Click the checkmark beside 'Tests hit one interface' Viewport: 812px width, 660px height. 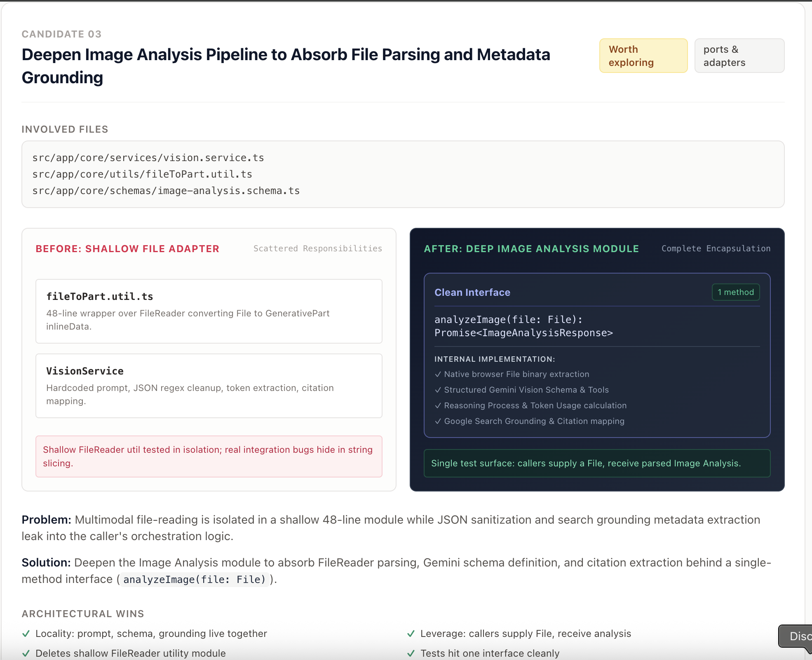click(x=411, y=653)
